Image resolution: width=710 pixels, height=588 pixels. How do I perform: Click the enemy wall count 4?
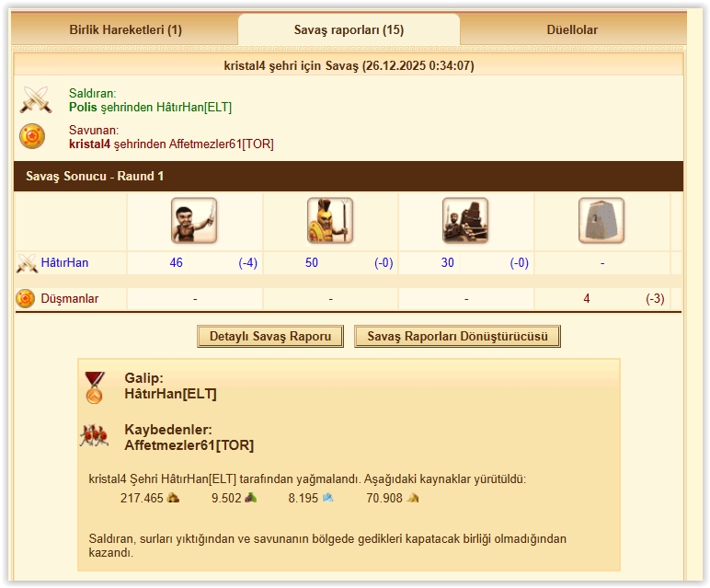coord(587,298)
